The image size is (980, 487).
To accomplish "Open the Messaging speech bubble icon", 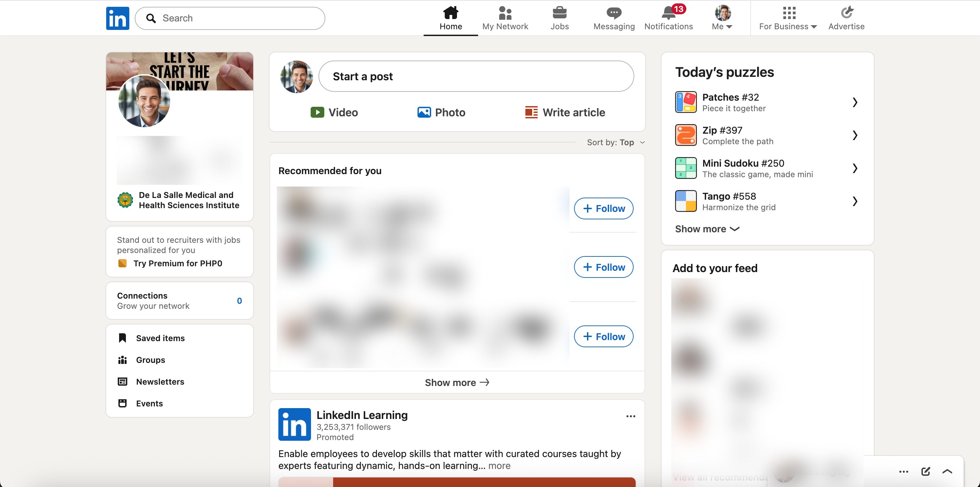I will (614, 13).
